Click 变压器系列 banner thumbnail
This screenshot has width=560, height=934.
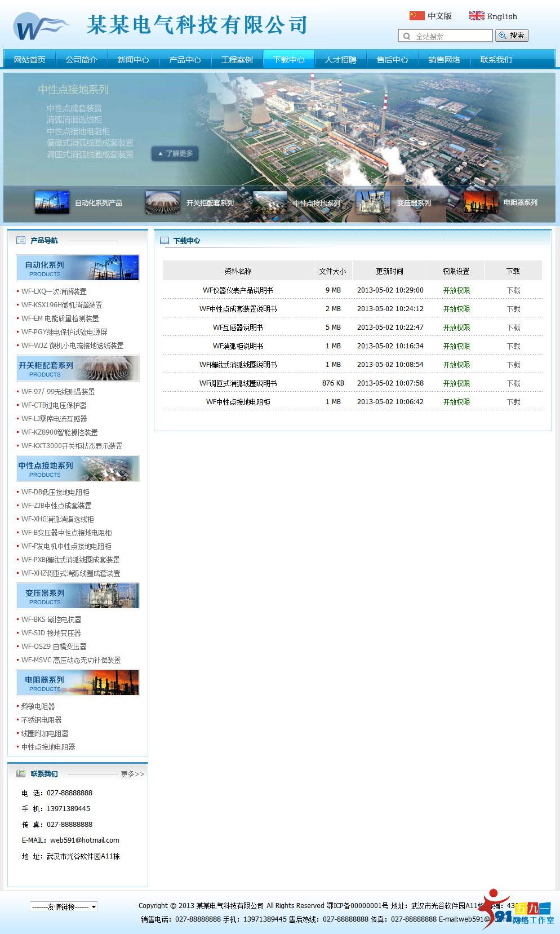(373, 202)
